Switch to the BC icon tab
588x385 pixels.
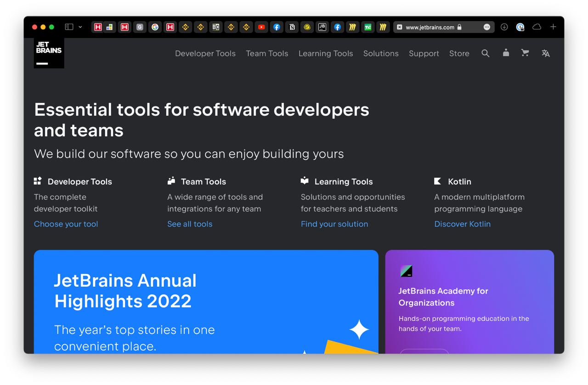pyautogui.click(x=216, y=27)
